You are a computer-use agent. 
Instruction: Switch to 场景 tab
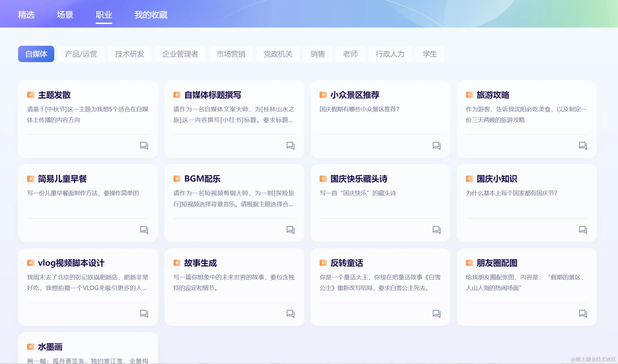(x=65, y=15)
